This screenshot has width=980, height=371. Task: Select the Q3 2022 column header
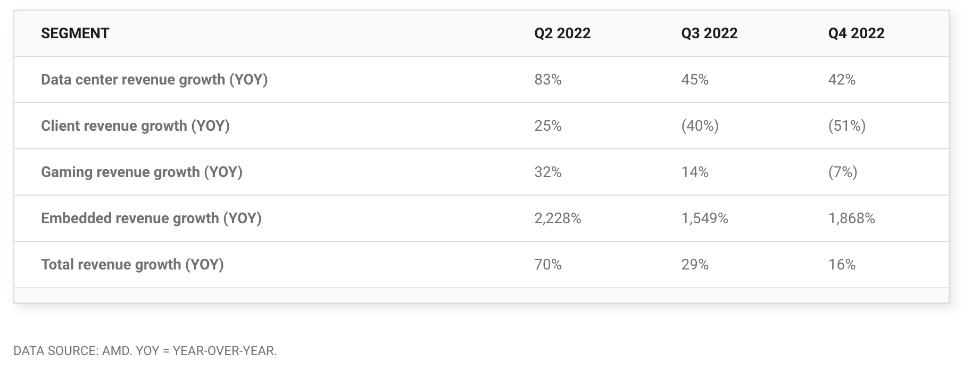(x=709, y=33)
